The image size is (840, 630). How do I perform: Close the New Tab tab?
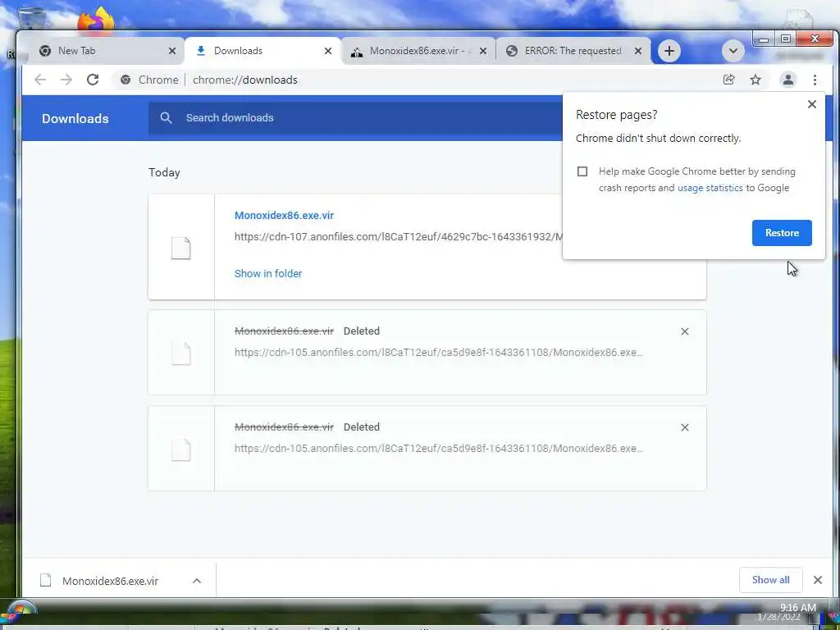click(x=172, y=51)
